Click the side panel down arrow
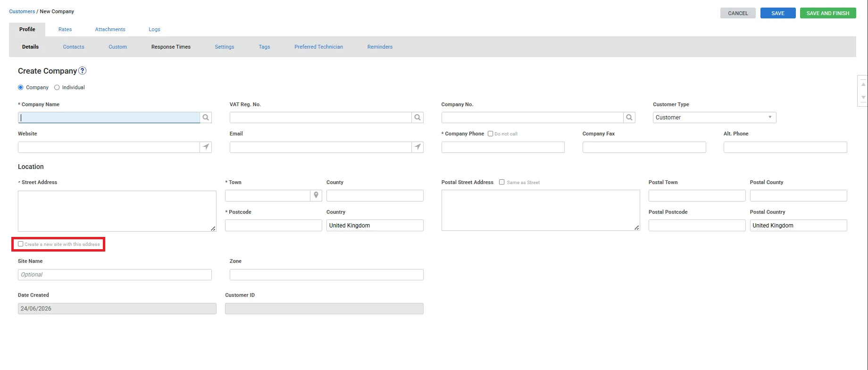 click(863, 97)
